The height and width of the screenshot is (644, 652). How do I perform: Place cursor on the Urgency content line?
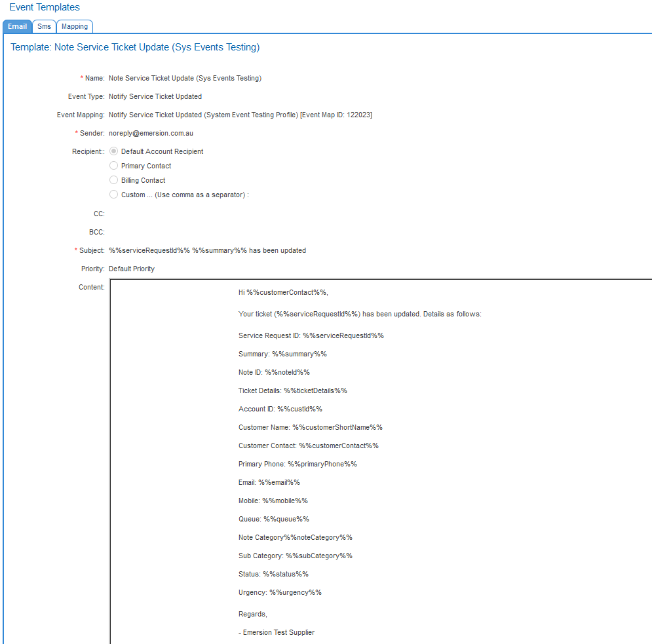click(280, 592)
